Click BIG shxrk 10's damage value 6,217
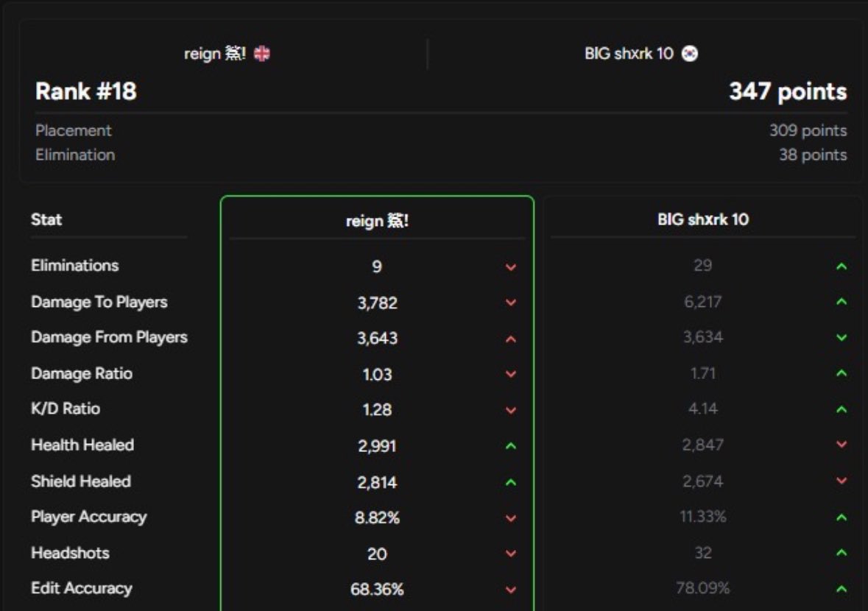Screen dimensions: 868x611 tap(703, 302)
